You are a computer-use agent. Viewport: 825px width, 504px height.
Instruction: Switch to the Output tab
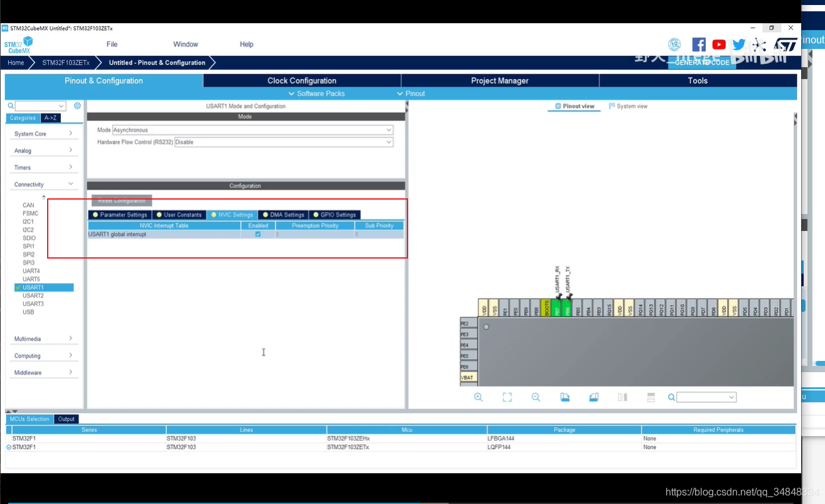tap(66, 419)
